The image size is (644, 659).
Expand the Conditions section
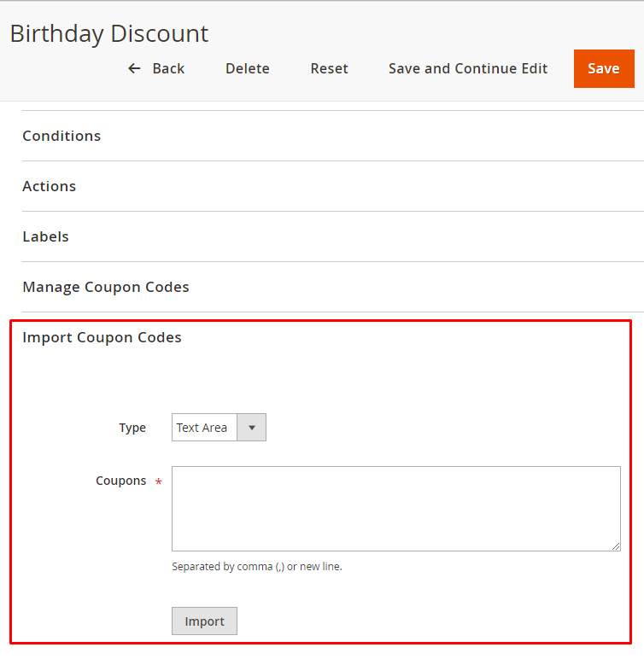tap(61, 136)
